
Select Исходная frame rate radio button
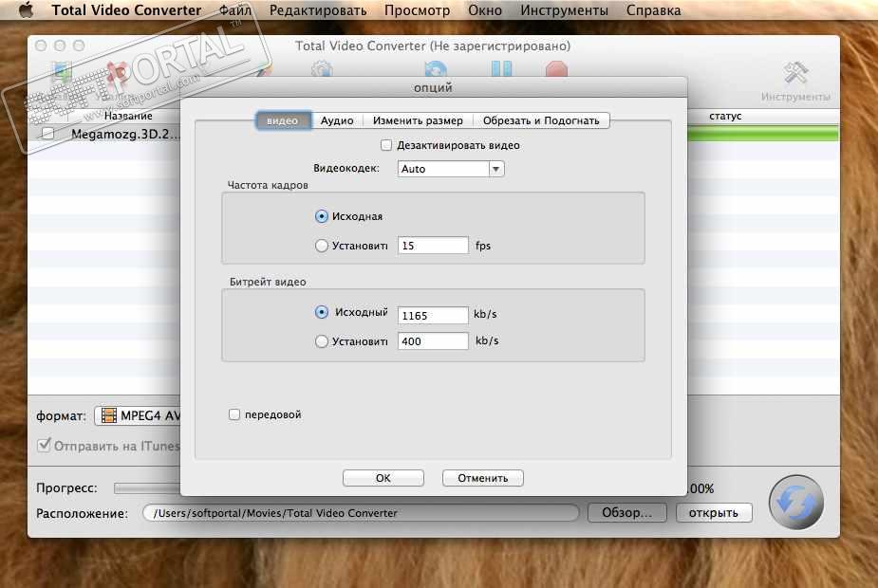(322, 216)
